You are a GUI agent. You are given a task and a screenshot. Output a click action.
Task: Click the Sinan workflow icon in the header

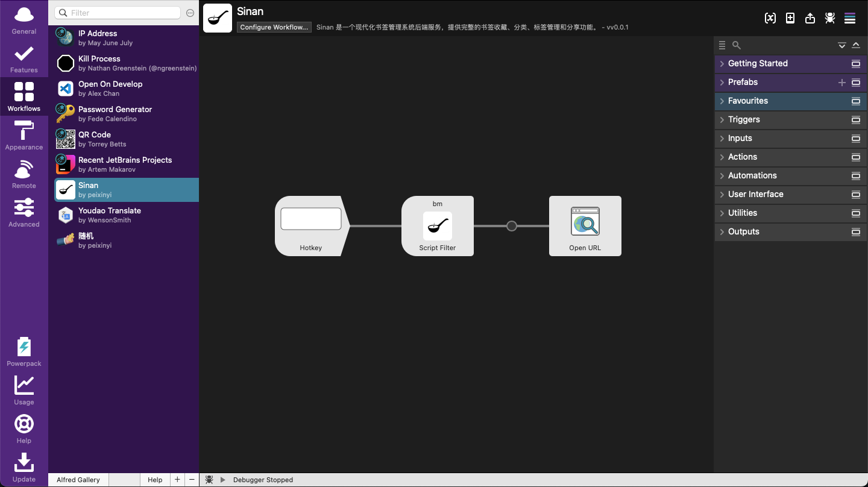(218, 18)
